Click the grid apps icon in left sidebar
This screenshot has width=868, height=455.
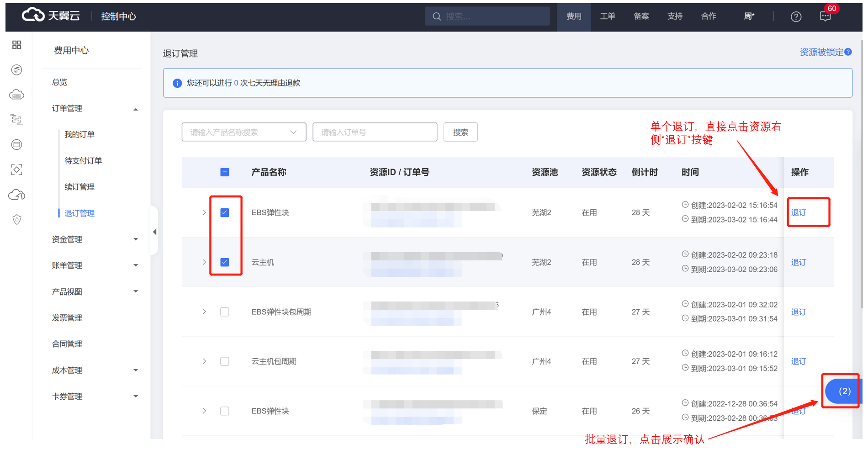point(17,45)
